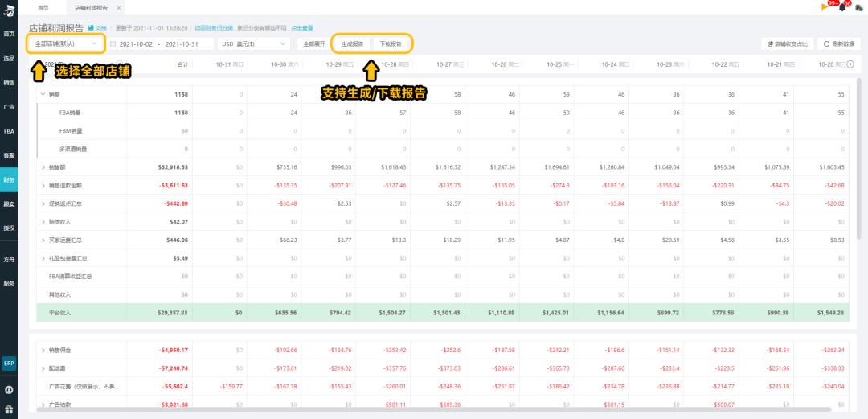The width and height of the screenshot is (868, 419).
Task: Expand the 配送费 row
Action: pyautogui.click(x=43, y=368)
